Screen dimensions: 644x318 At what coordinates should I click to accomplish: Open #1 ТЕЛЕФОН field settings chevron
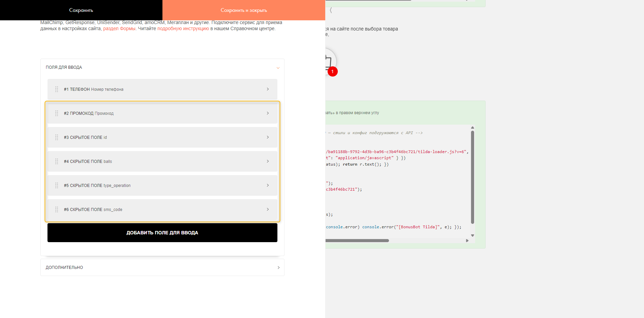click(268, 89)
